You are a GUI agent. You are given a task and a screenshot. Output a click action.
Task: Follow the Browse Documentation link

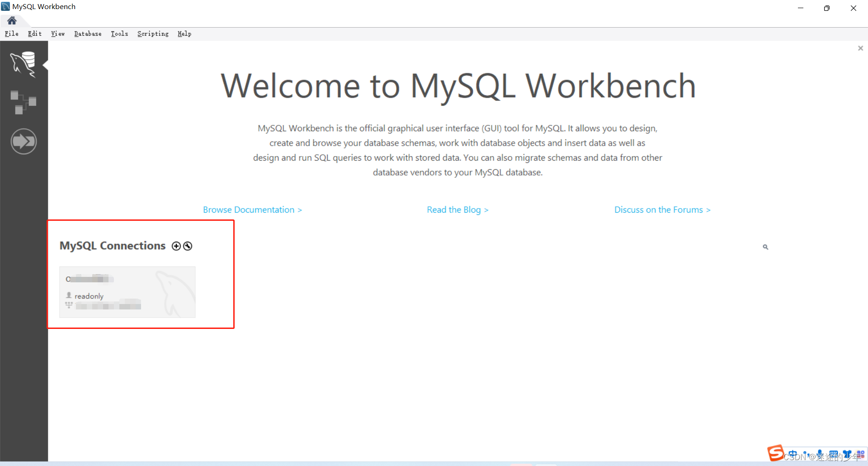pyautogui.click(x=252, y=209)
